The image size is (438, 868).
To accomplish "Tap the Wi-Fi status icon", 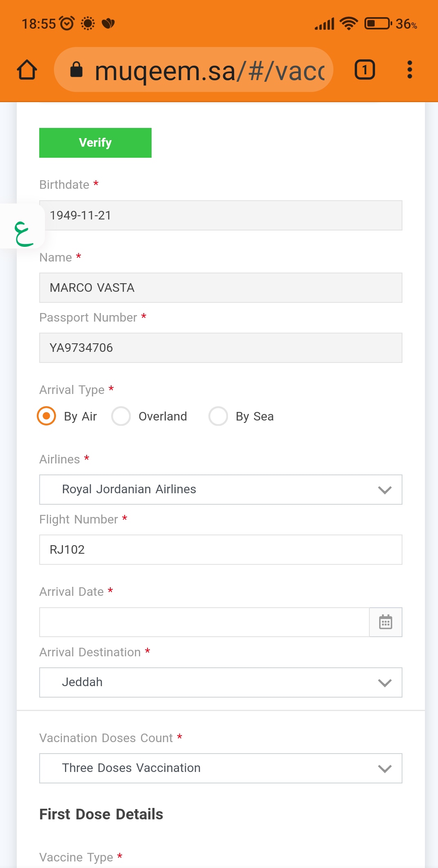I will pos(349,23).
